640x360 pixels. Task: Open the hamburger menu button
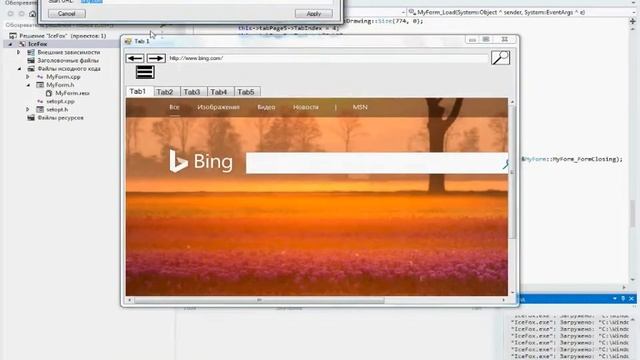pyautogui.click(x=145, y=72)
